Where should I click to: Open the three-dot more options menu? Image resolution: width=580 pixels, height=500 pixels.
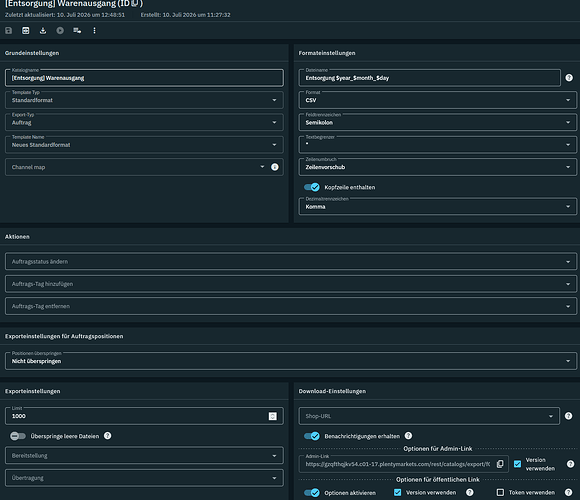94,31
